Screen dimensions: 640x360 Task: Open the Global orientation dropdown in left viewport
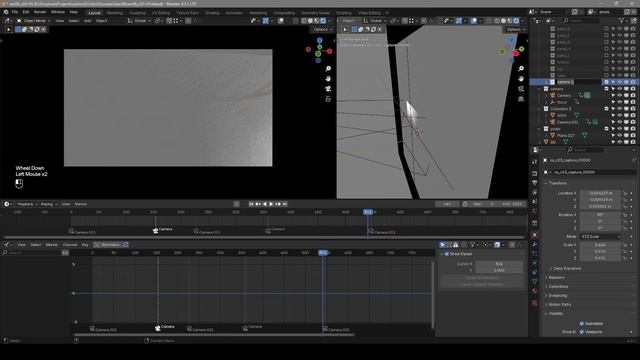coord(139,20)
